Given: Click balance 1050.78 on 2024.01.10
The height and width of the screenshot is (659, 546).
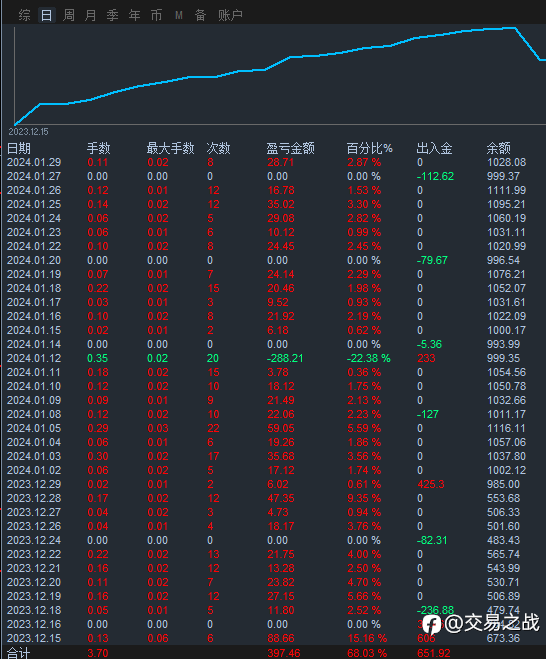Looking at the screenshot, I should tap(506, 386).
